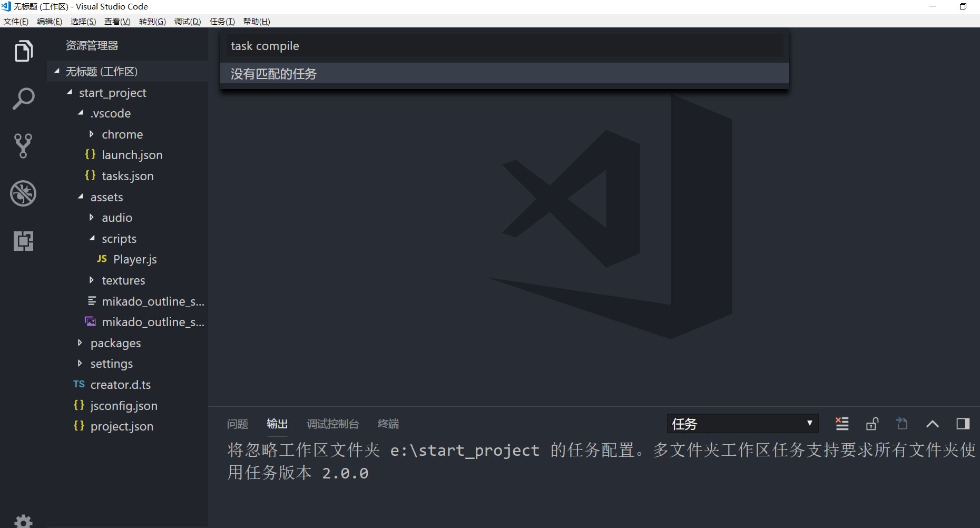The image size is (980, 528).
Task: Open the 任务(T) menu
Action: (x=222, y=22)
